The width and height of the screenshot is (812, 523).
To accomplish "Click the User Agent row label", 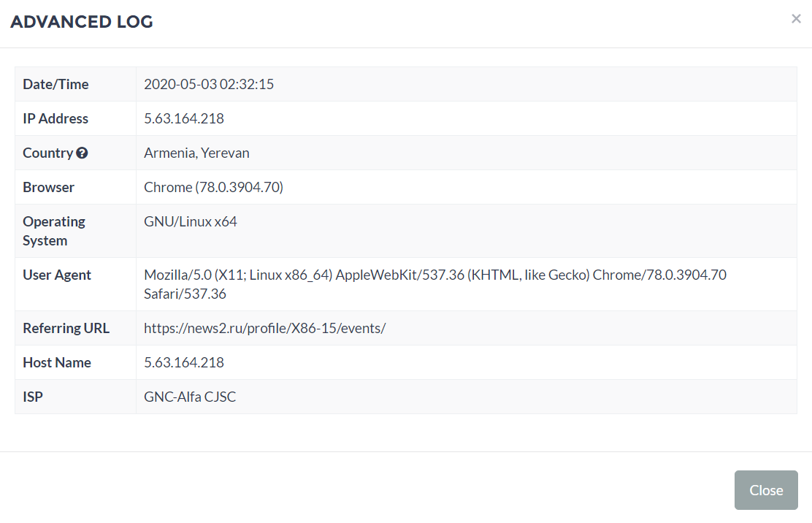I will pos(57,275).
